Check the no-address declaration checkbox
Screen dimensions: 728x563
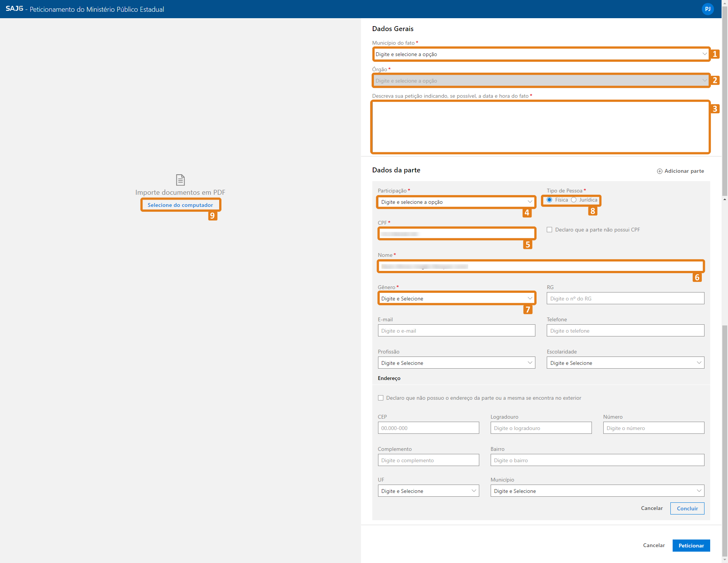(x=381, y=398)
